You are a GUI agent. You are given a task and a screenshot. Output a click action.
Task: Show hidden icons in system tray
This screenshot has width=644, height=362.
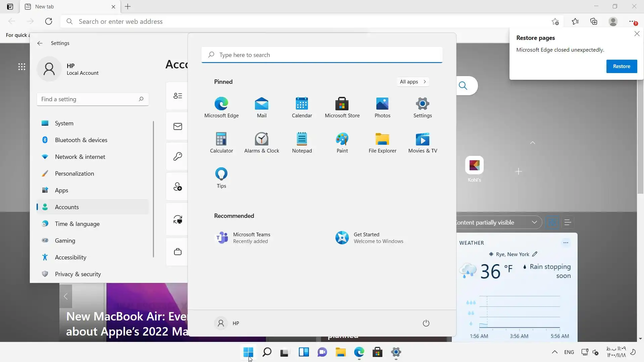(x=555, y=352)
